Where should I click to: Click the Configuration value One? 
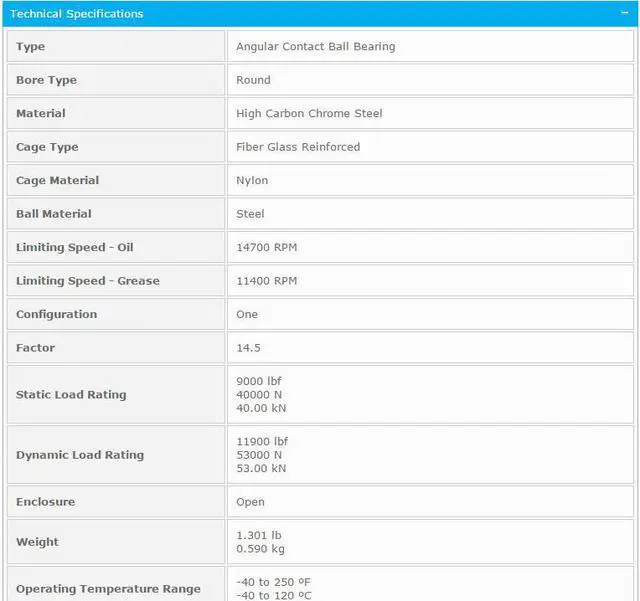[247, 314]
